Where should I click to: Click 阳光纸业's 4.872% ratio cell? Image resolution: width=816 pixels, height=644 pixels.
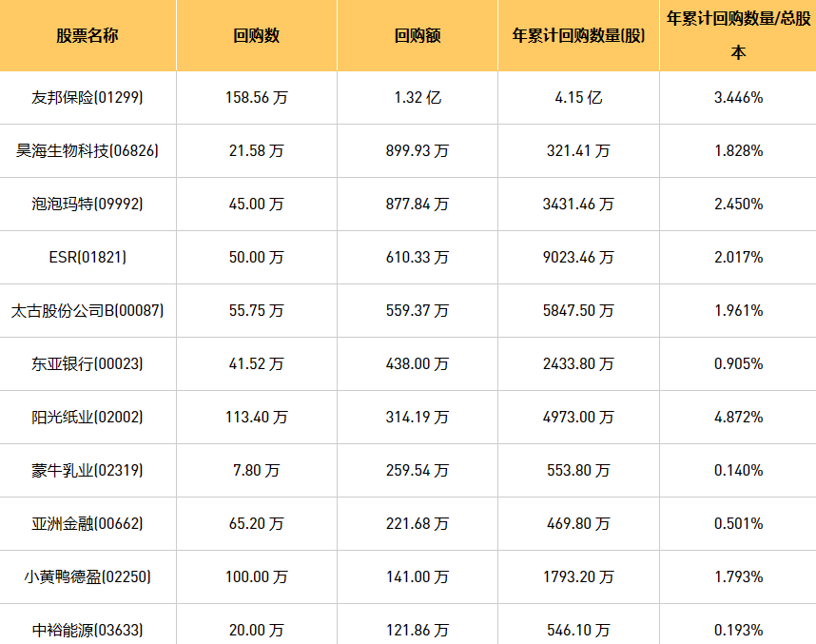pos(738,417)
